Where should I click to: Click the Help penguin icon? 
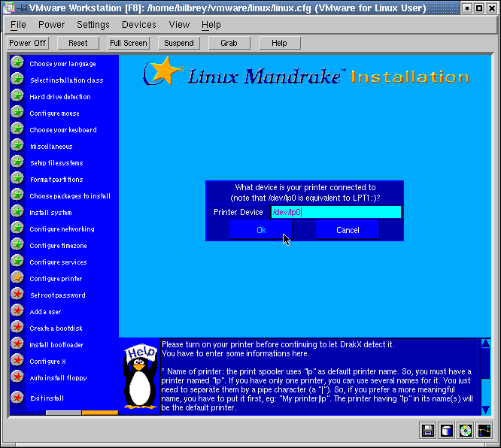(141, 376)
